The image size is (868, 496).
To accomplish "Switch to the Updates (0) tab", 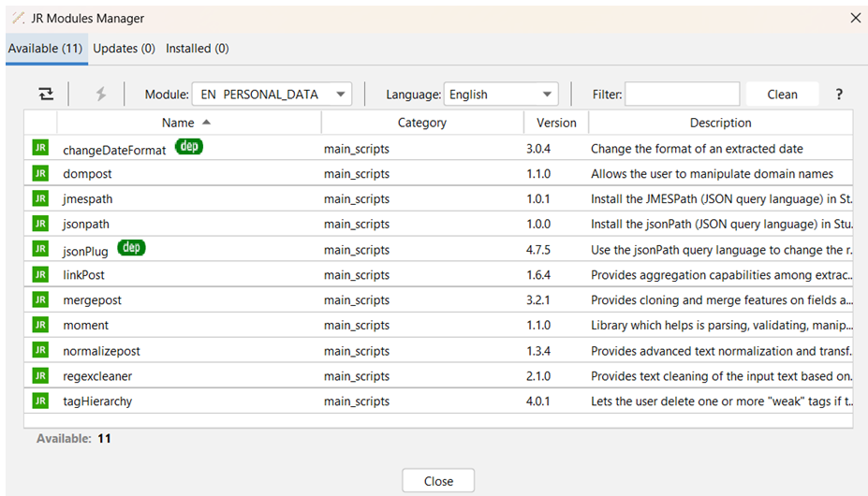I will (x=124, y=48).
